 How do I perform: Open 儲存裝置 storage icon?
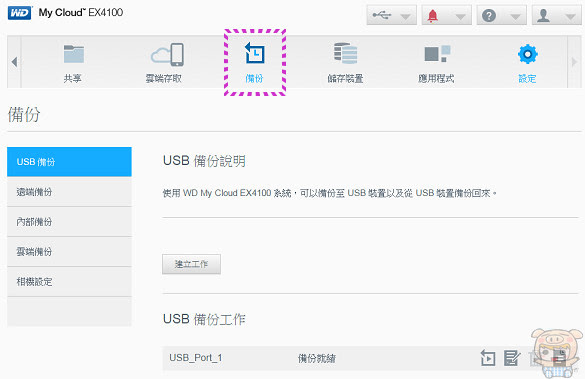coord(345,53)
